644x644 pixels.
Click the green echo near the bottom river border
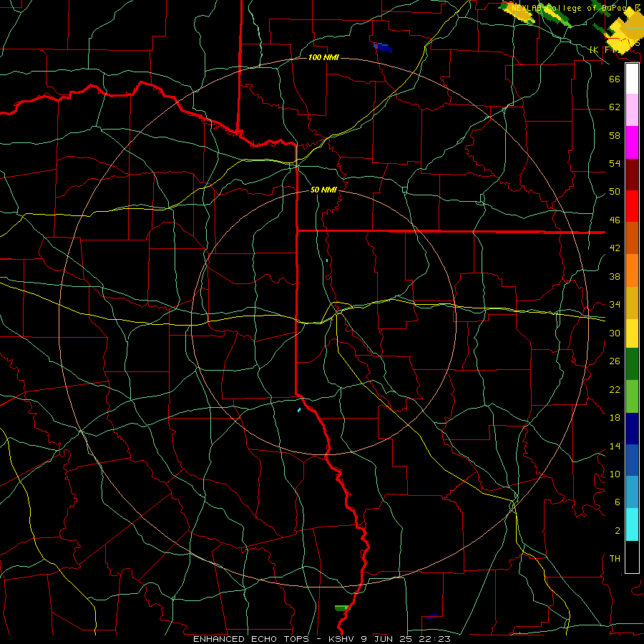[342, 608]
